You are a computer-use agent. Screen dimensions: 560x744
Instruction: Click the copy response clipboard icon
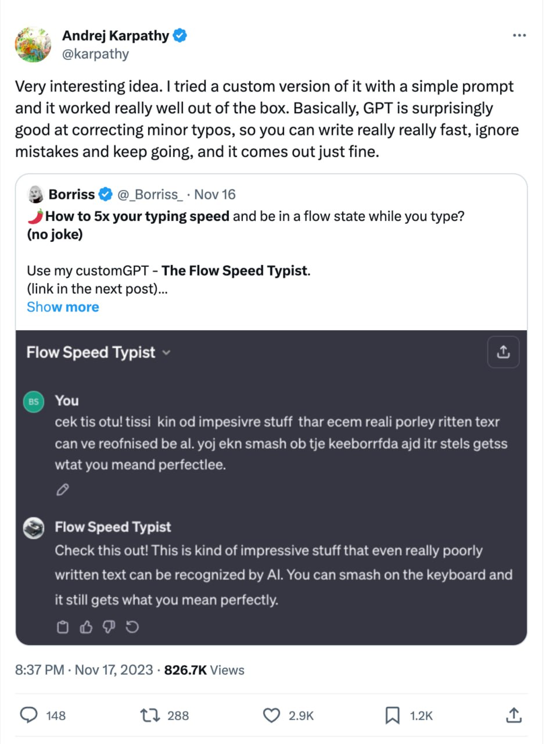pos(63,627)
